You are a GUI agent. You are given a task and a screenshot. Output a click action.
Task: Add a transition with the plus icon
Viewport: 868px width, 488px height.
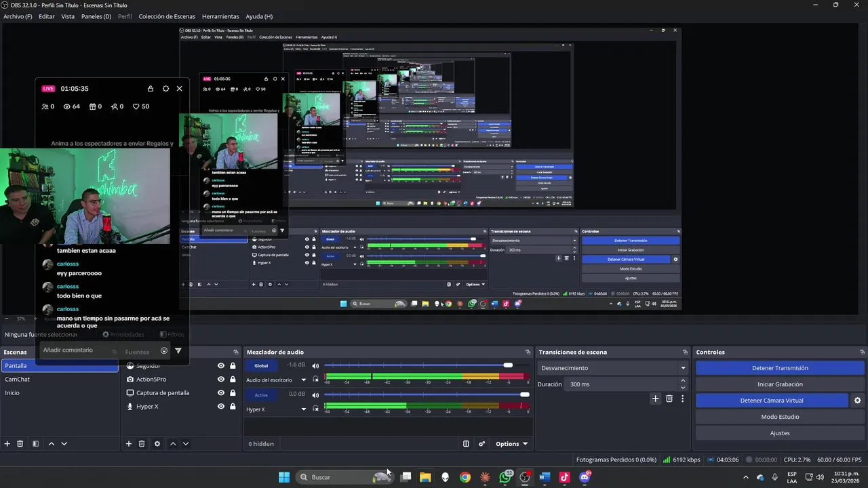tap(655, 399)
